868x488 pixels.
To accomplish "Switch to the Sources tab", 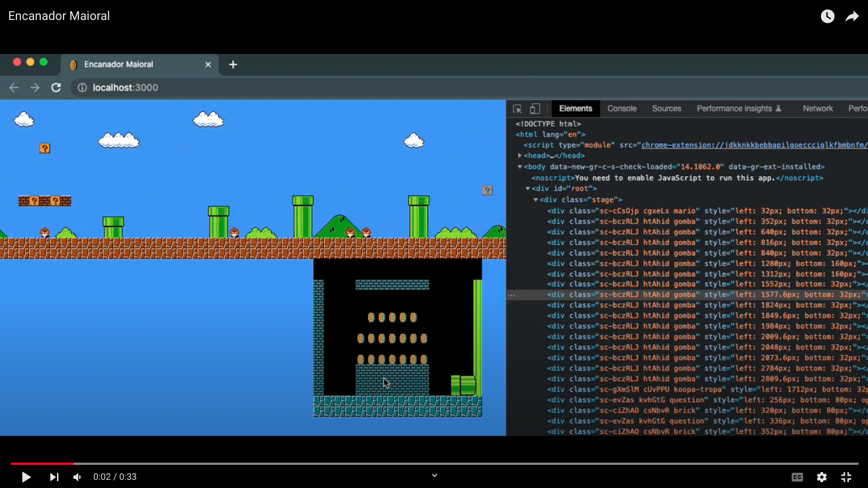I will coord(667,109).
